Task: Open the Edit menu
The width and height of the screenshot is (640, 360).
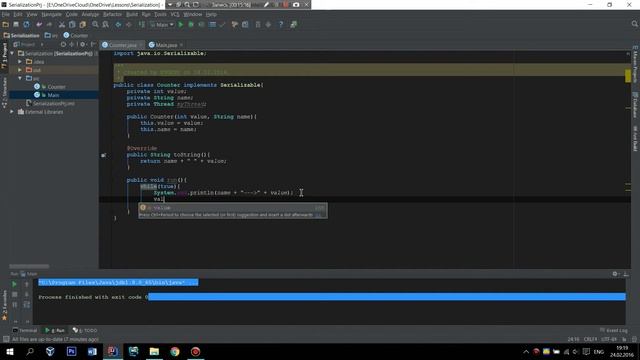Action: pyautogui.click(x=18, y=14)
